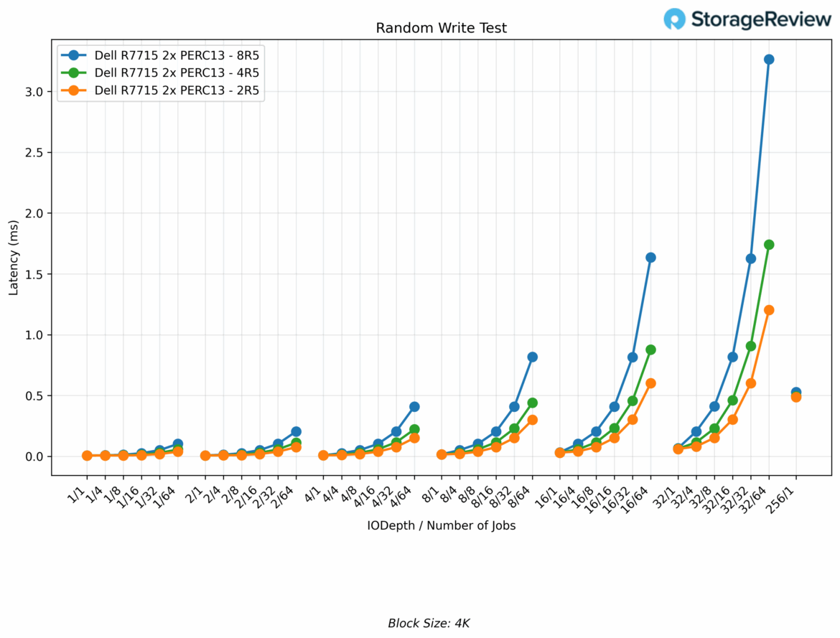Screen dimensions: 840x638
Task: Click the StorageReview circular logo icon
Action: [x=674, y=19]
